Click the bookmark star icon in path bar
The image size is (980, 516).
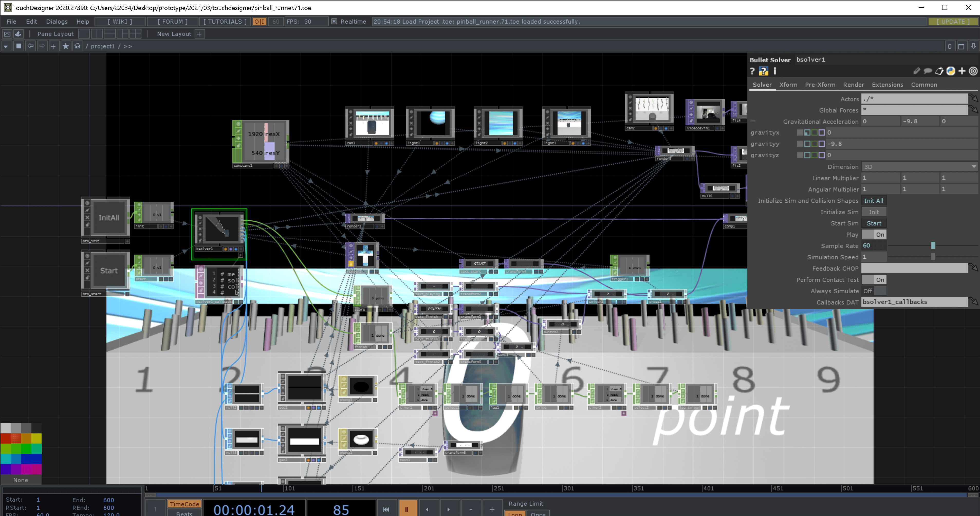pyautogui.click(x=66, y=46)
